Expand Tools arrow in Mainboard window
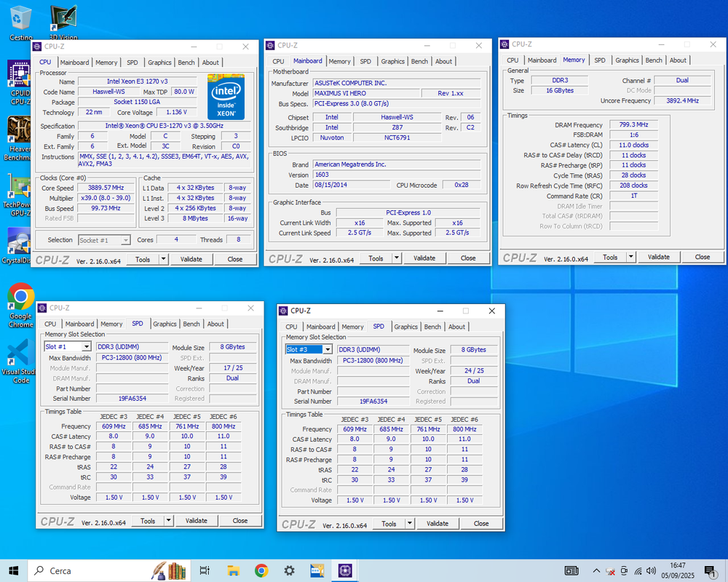This screenshot has width=728, height=582. 397,258
